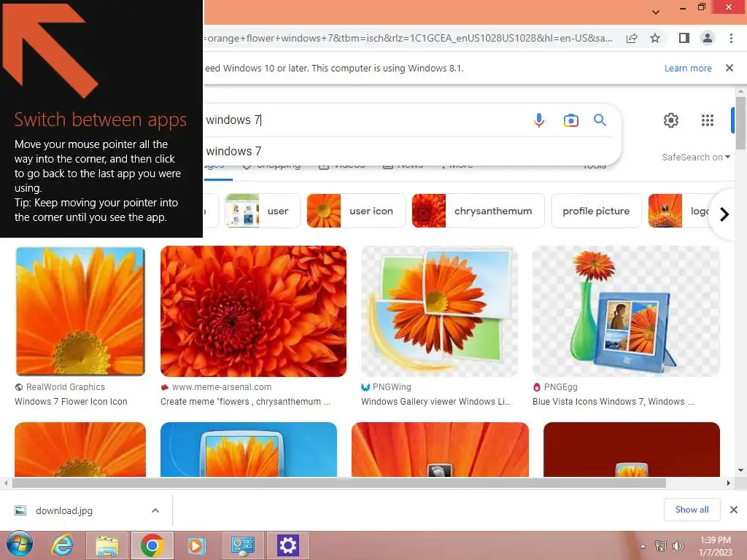Select the 'user' filter chip

click(262, 211)
